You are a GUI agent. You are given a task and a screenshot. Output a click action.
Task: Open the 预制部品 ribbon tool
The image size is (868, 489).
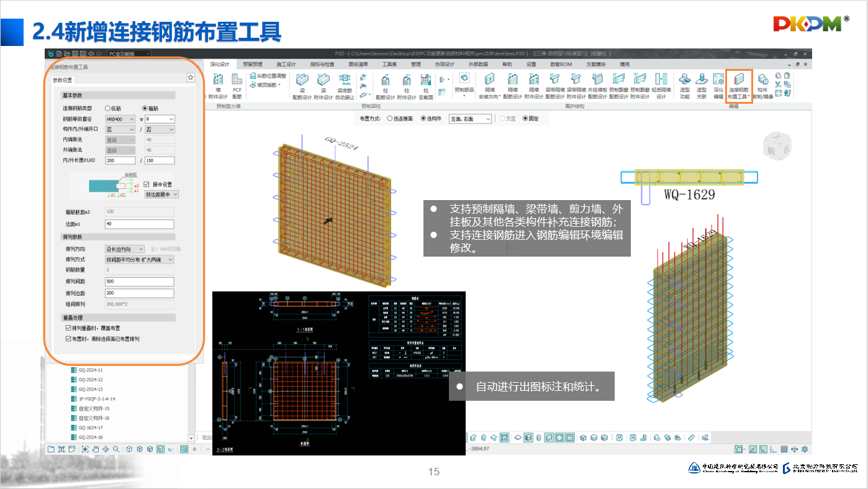point(464,83)
